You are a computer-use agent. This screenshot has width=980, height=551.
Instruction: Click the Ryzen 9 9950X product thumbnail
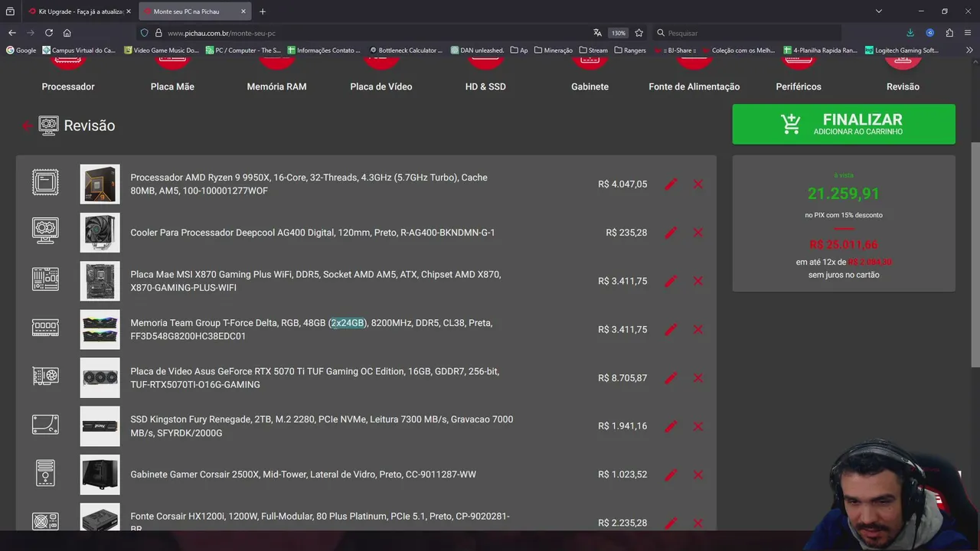100,184
